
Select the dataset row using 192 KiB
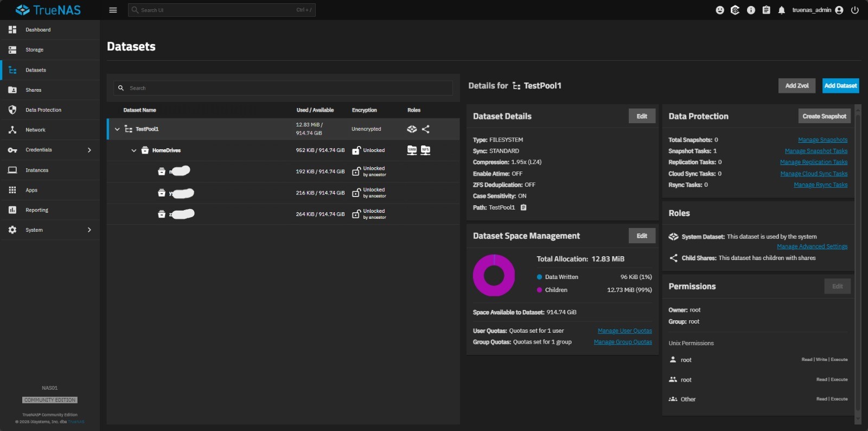click(x=283, y=172)
